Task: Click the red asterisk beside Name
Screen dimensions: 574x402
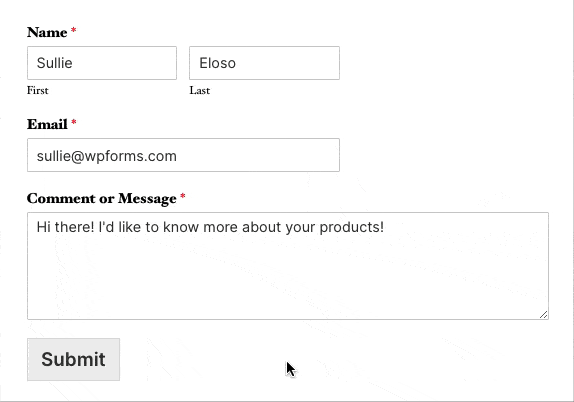Action: 74,30
